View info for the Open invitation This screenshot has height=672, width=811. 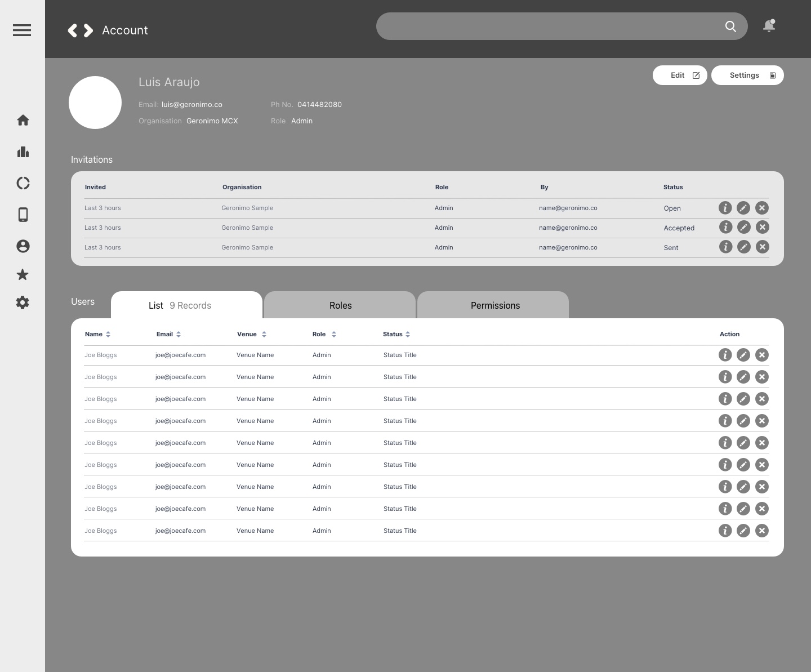pos(725,208)
